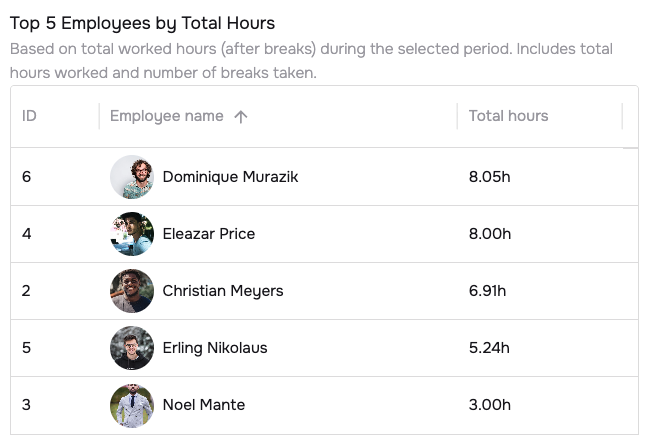Click the 3.00h total hours cell
Screen dimensions: 651x435
[489, 405]
